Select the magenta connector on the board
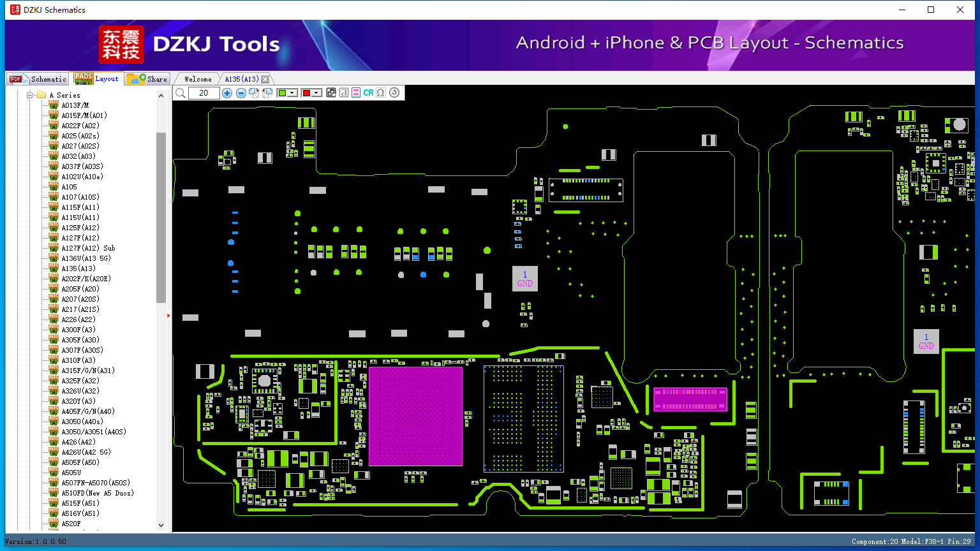This screenshot has width=980, height=551. [690, 399]
